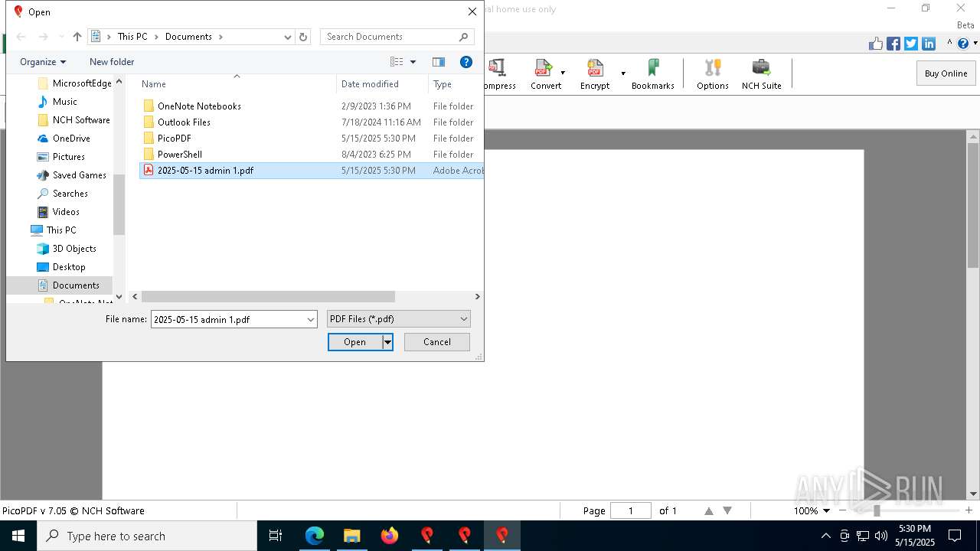Click the dialog Help question icon
Viewport: 980px width, 551px height.
point(465,62)
